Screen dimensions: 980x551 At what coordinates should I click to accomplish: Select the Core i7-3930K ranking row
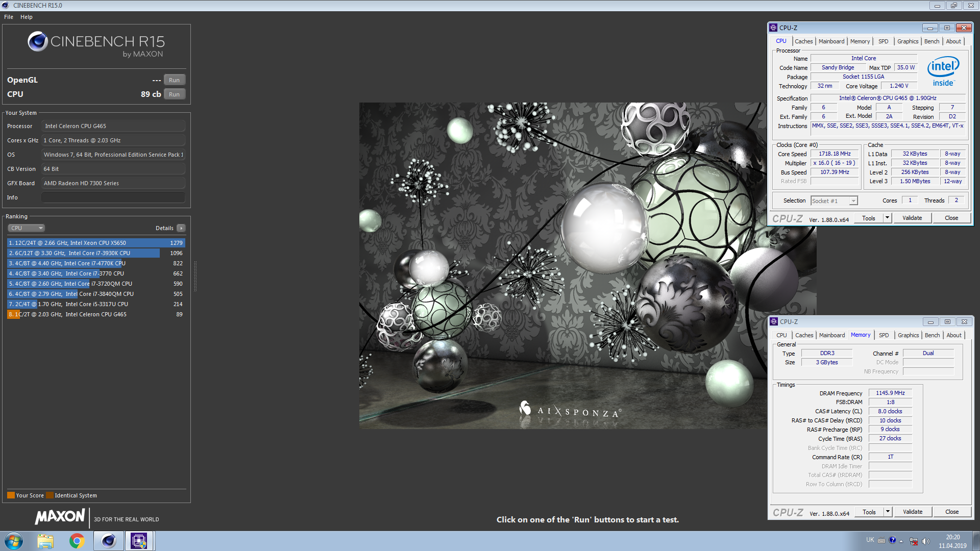(96, 253)
